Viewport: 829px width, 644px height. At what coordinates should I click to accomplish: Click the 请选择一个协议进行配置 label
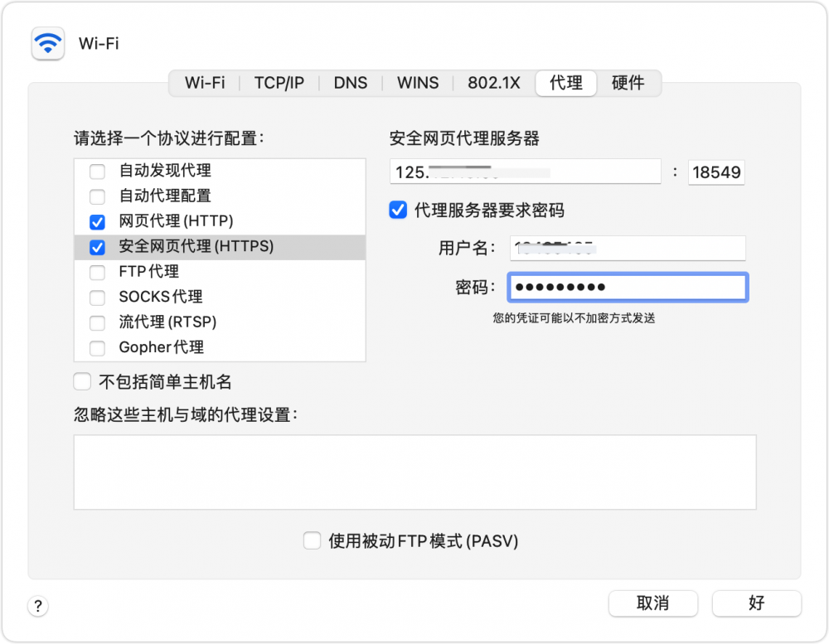(x=168, y=138)
